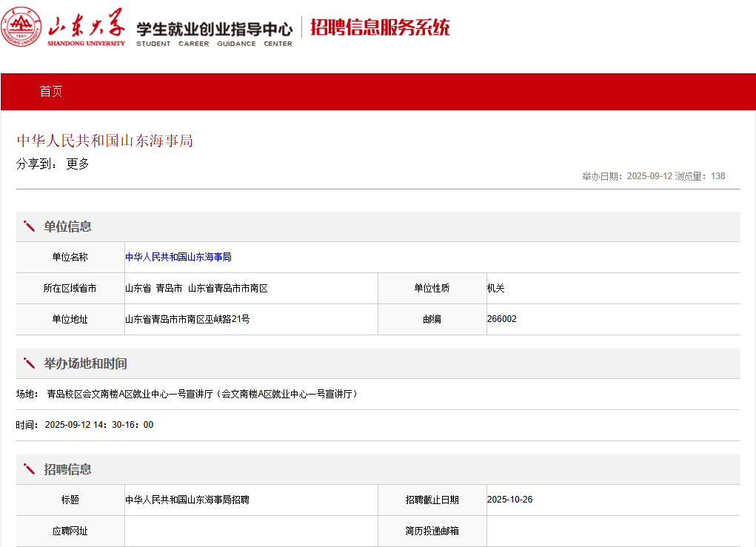This screenshot has height=547, width=756.
Task: Click the 所在区域省市 label cell
Action: [x=70, y=288]
